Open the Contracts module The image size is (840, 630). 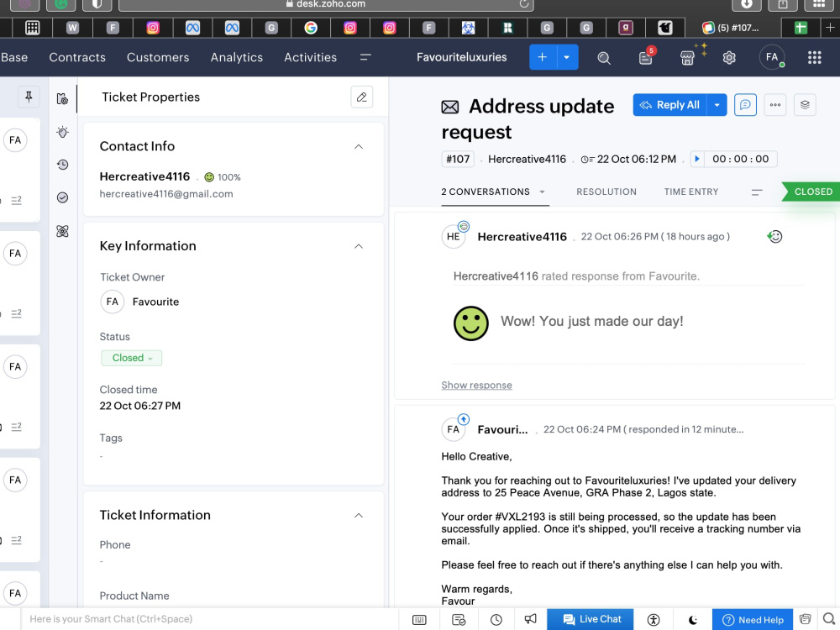pos(77,57)
